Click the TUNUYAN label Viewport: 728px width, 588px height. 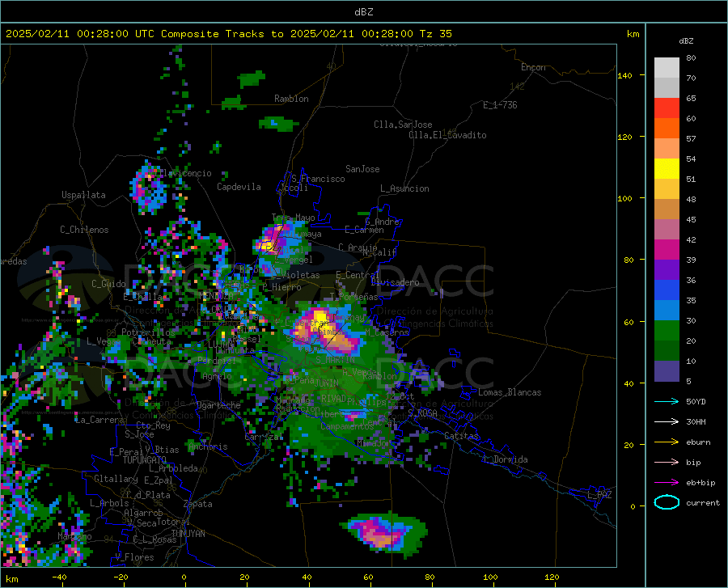pyautogui.click(x=188, y=533)
